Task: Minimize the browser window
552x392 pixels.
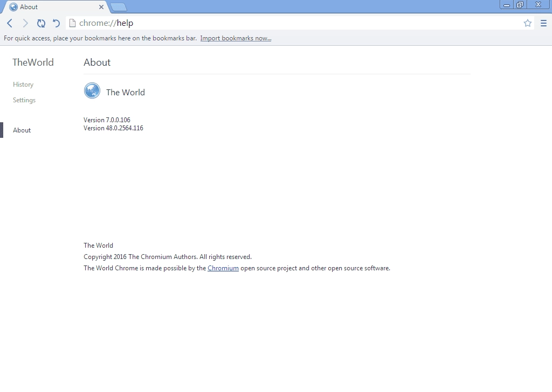Action: point(507,4)
